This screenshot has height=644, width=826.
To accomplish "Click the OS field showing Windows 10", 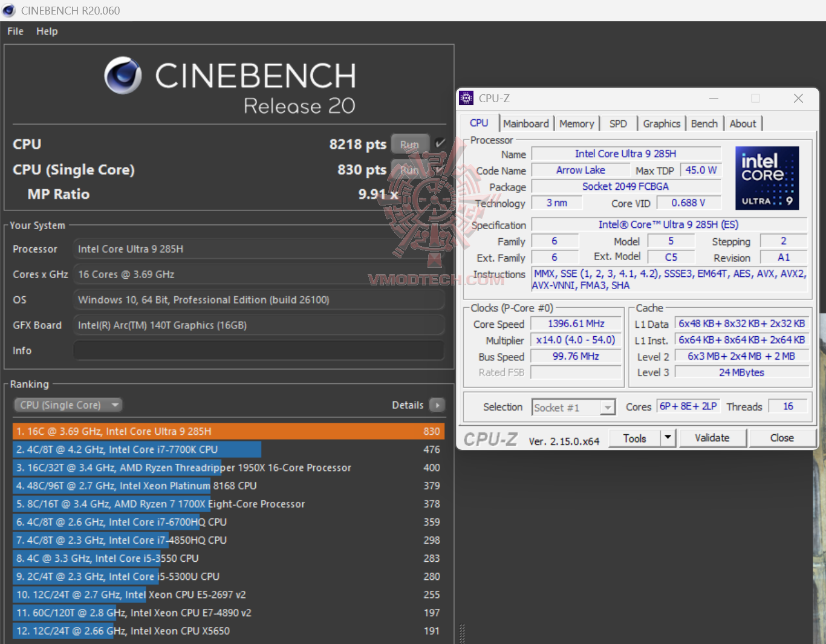I will pos(259,300).
